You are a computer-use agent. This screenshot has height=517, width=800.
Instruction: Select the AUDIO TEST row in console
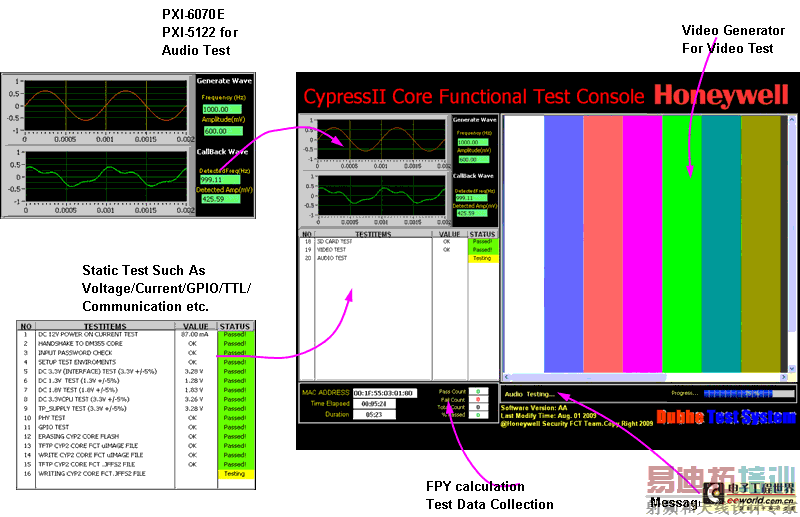tap(399, 258)
